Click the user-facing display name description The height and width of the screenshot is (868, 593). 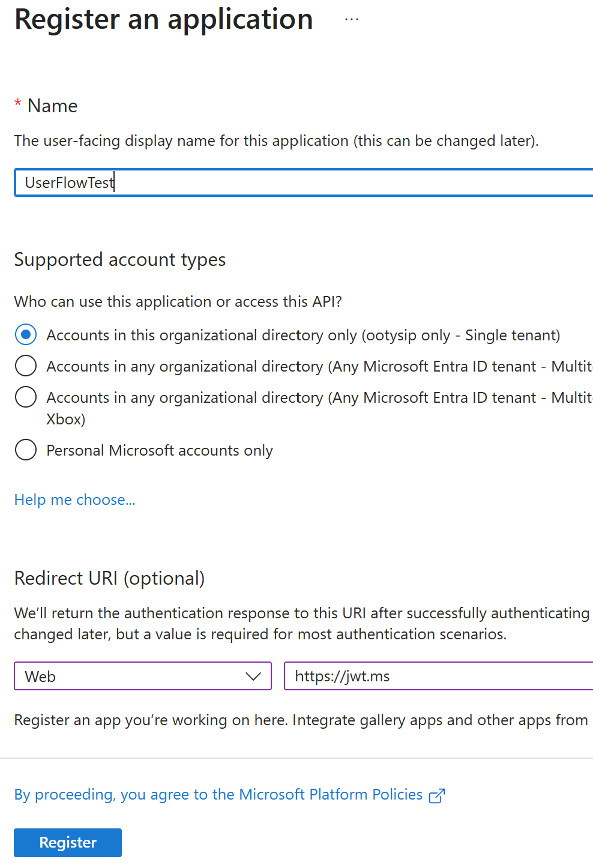click(277, 140)
